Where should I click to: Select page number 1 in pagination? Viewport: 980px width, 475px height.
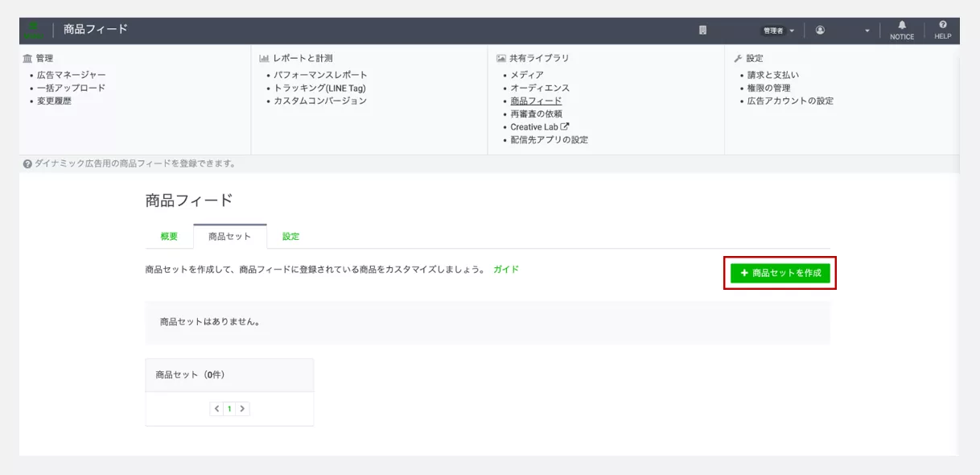[x=229, y=409]
